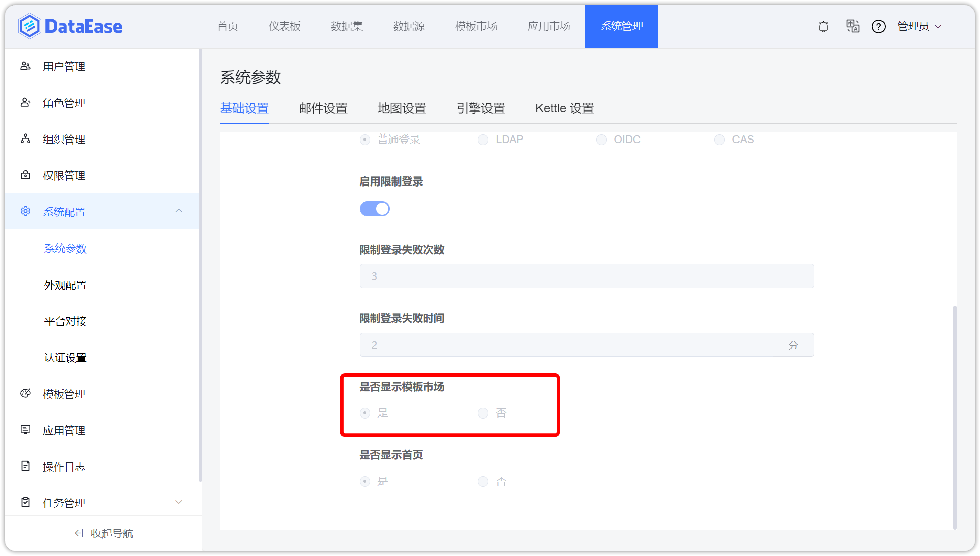Screen dimensions: 980x556
Task: Click 收起导航 to collapse the sidebar
Action: pyautogui.click(x=104, y=533)
